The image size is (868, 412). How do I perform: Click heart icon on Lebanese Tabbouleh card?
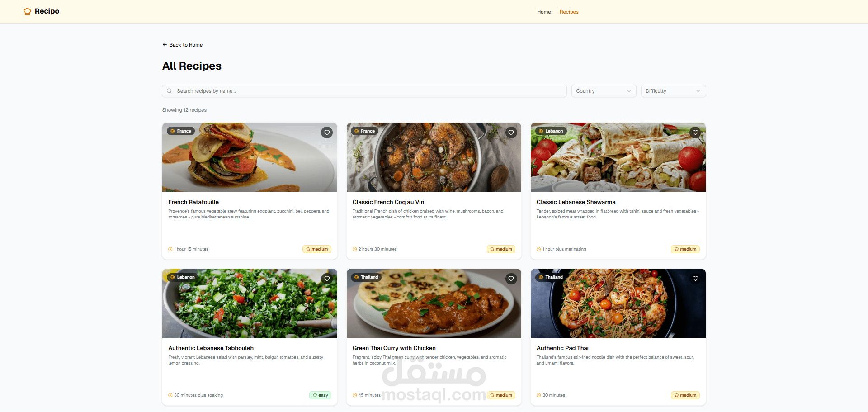pos(327,279)
